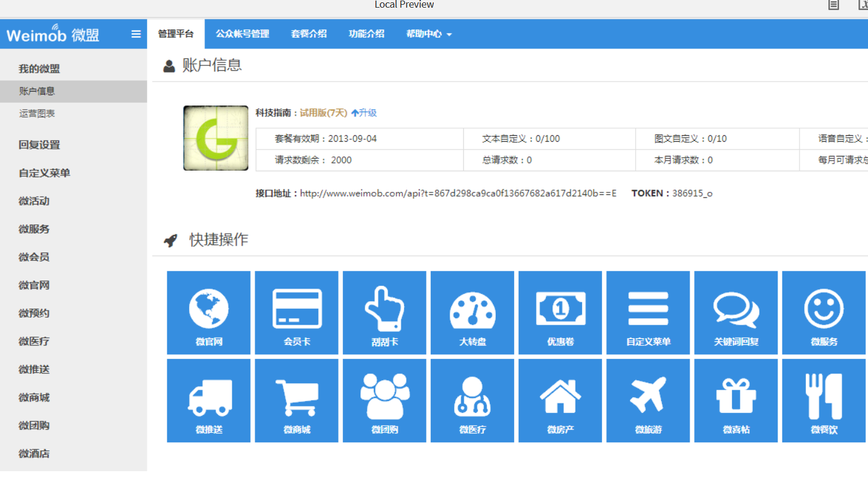Open the 微房产 house tile
868x496 pixels.
click(x=560, y=400)
